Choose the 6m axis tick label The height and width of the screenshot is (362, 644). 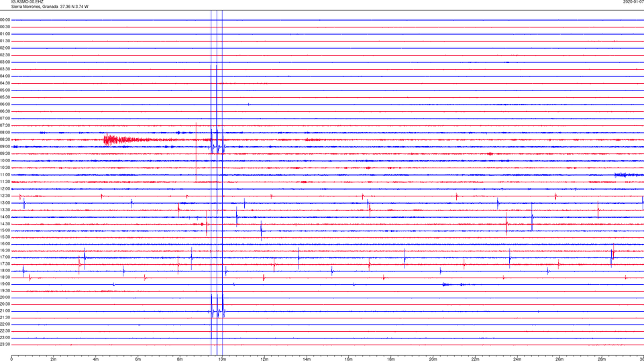click(x=138, y=359)
